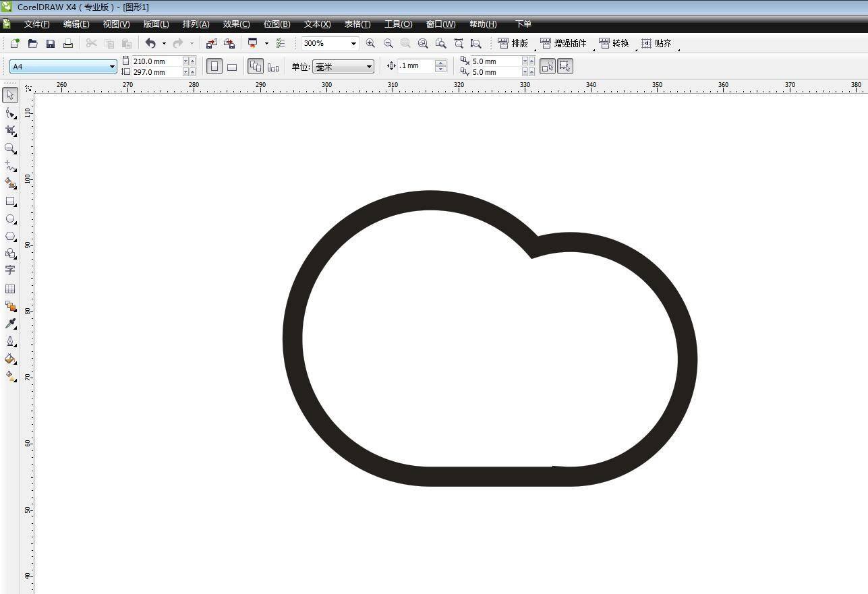The height and width of the screenshot is (594, 868).
Task: Open the 300% zoom level dropdown
Action: tap(353, 43)
